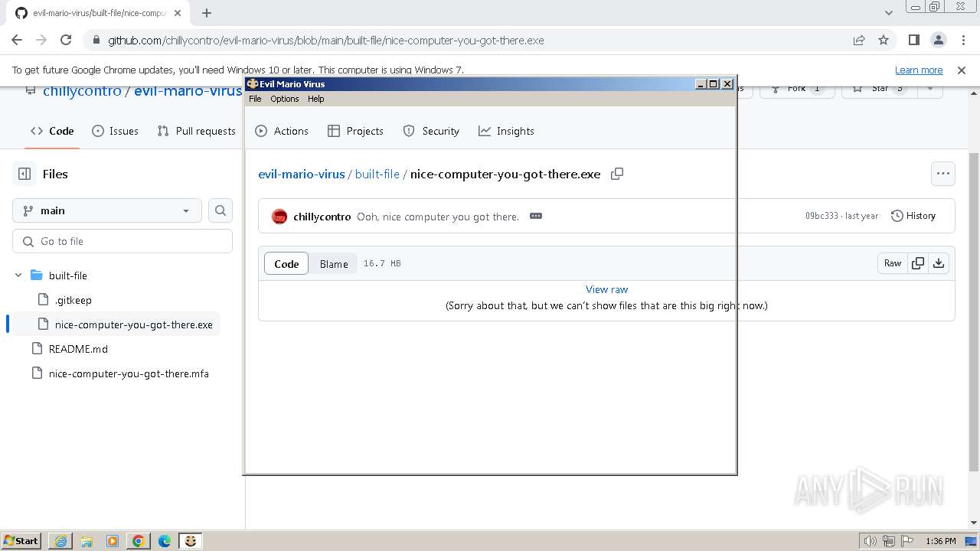Click the address bar URL
Image resolution: width=980 pixels, height=551 pixels.
click(x=325, y=41)
